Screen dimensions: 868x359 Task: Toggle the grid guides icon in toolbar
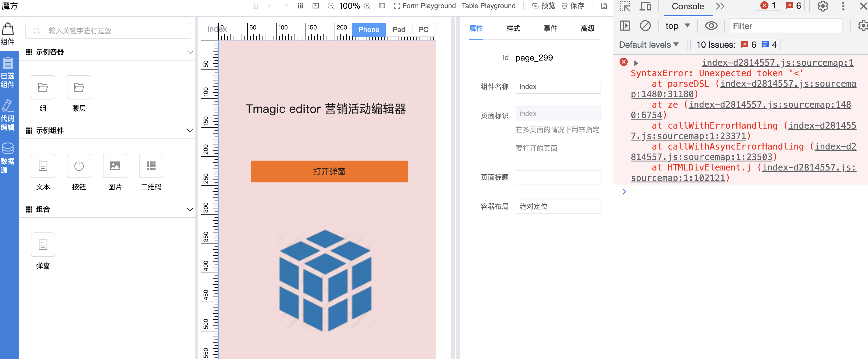[301, 6]
